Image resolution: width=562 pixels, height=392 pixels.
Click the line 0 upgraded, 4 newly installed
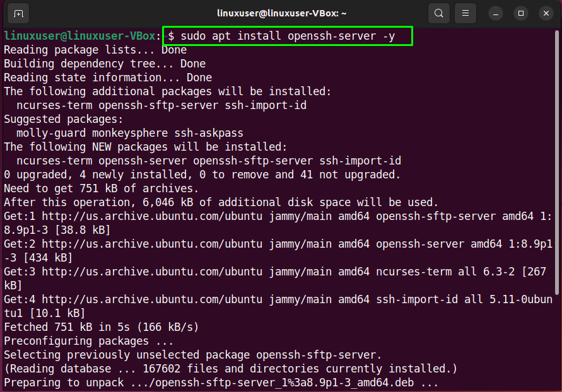coord(202,175)
